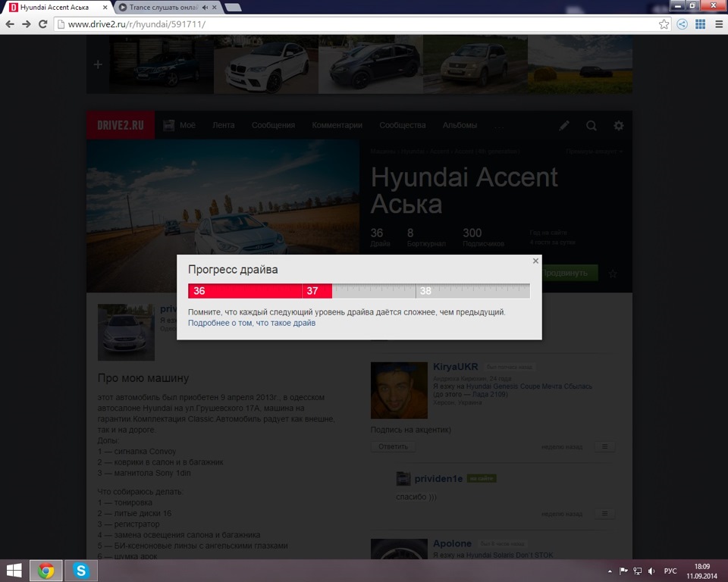The height and width of the screenshot is (582, 728).
Task: Open network tray icon
Action: (638, 571)
